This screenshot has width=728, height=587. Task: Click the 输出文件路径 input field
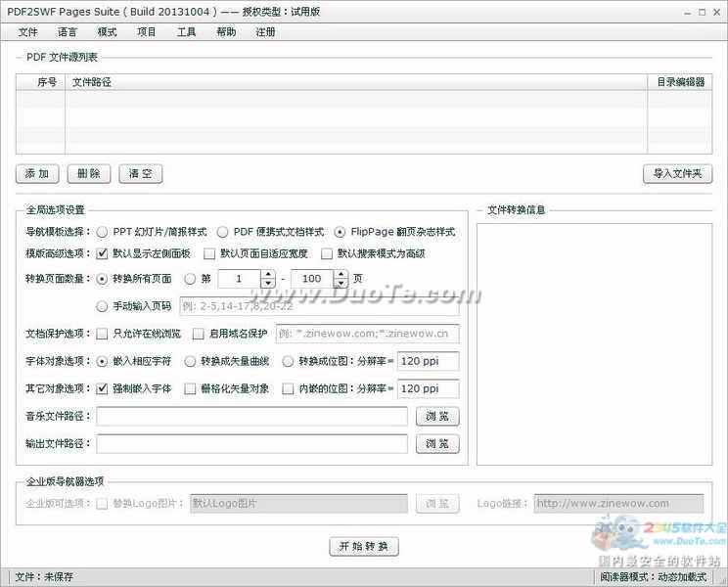(x=252, y=444)
